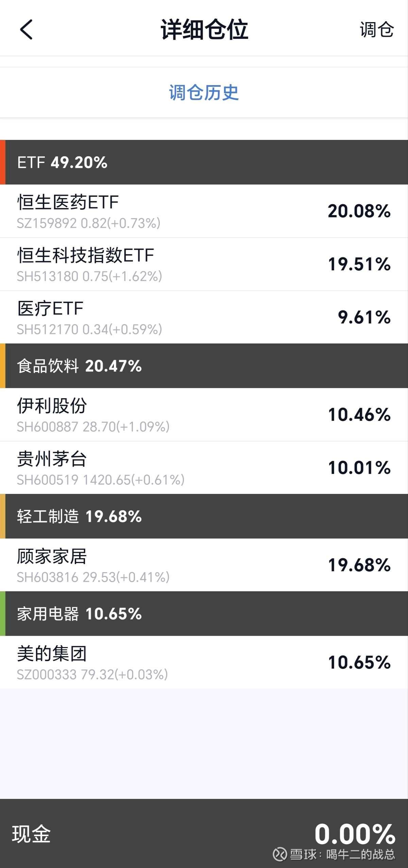Open 调仓 rebalance button
408x868 pixels.
(376, 30)
